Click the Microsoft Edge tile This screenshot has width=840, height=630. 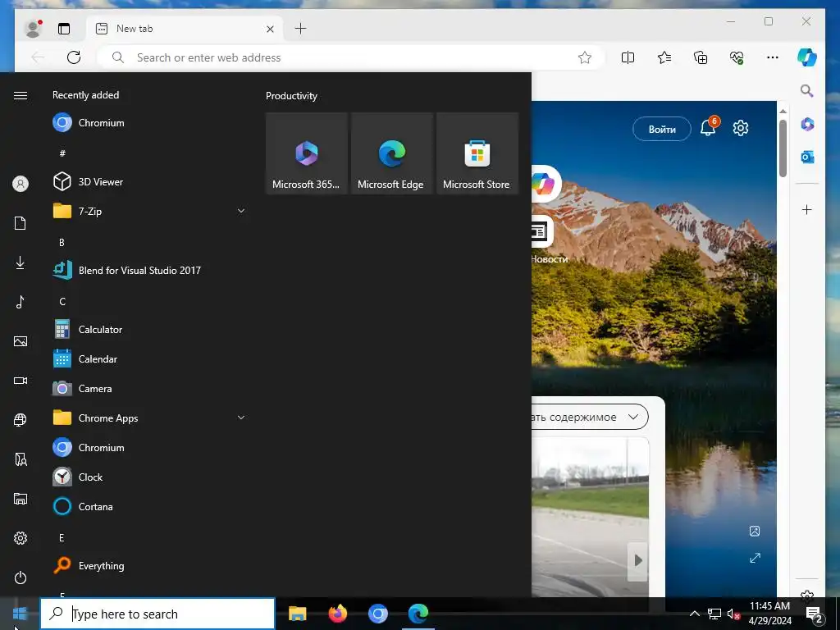pyautogui.click(x=391, y=153)
